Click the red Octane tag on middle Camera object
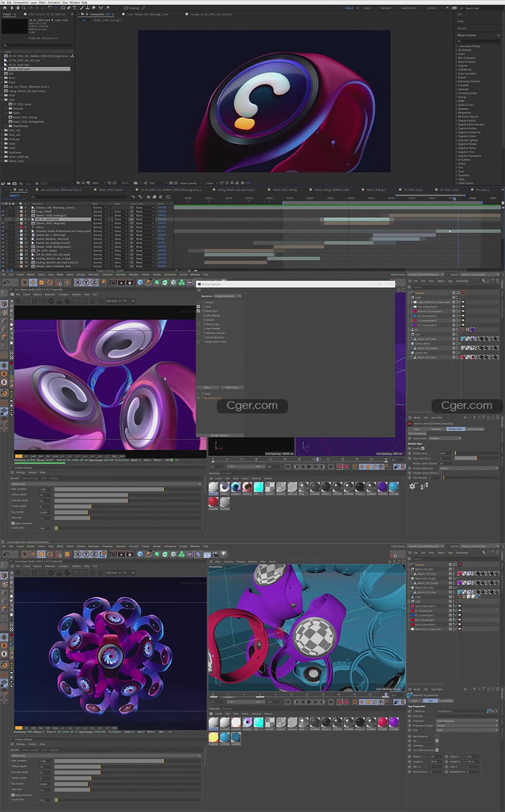 point(463,293)
